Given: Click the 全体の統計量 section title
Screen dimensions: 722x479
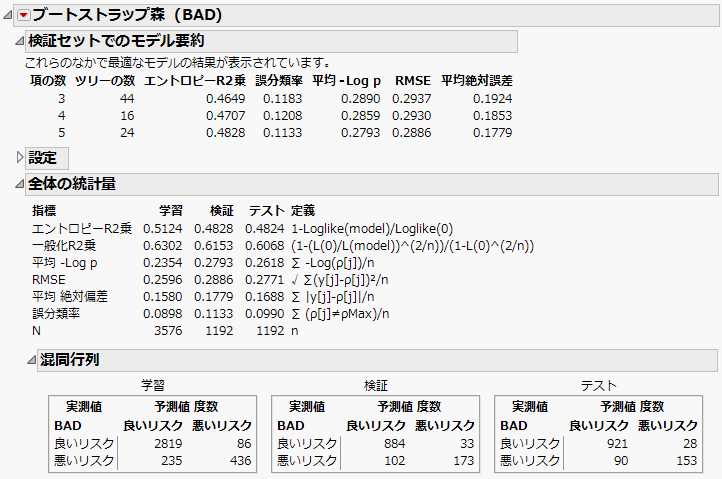Looking at the screenshot, I should click(x=72, y=184).
